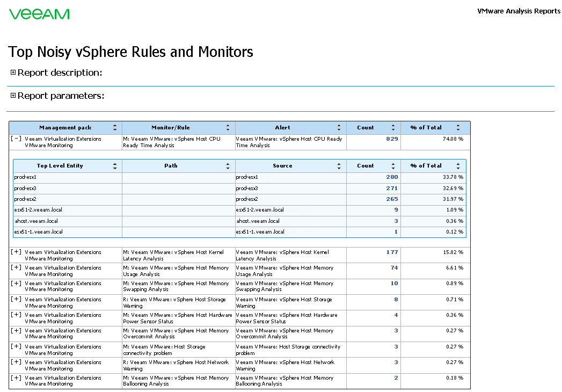Open the 4 Power Sensor Status count link
The image size is (562, 392).
coord(396,315)
